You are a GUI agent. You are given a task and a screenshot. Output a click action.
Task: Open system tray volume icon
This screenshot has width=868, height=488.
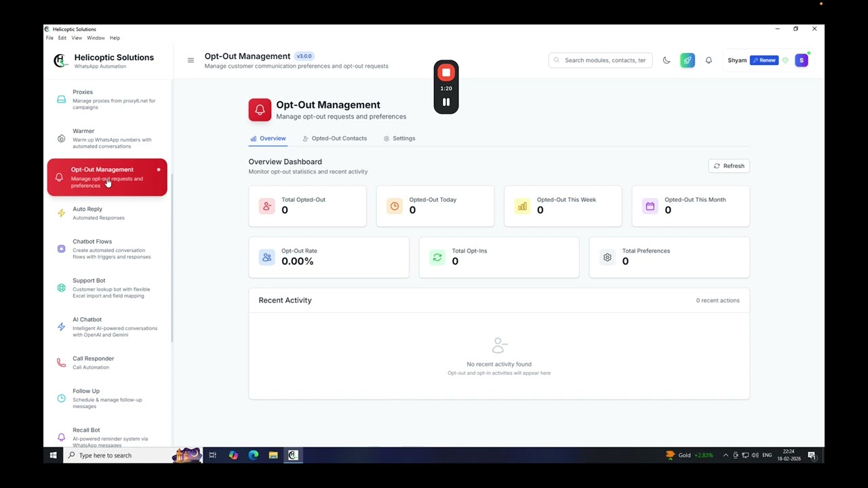755,455
